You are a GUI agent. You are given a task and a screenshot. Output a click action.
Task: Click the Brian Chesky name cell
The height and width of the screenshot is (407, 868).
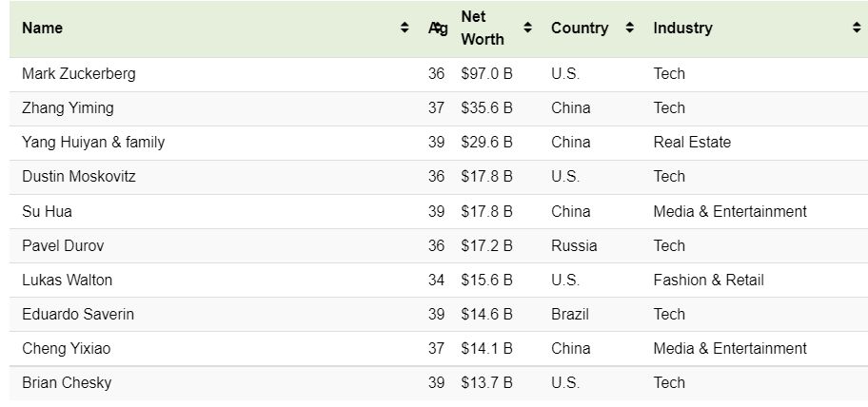(67, 382)
